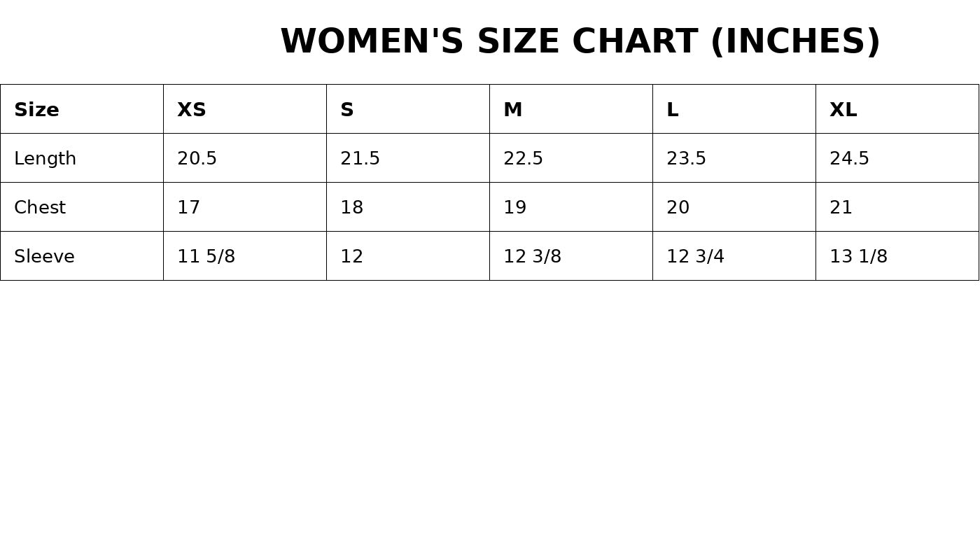Click the XL column header
The image size is (980, 560).
843,110
